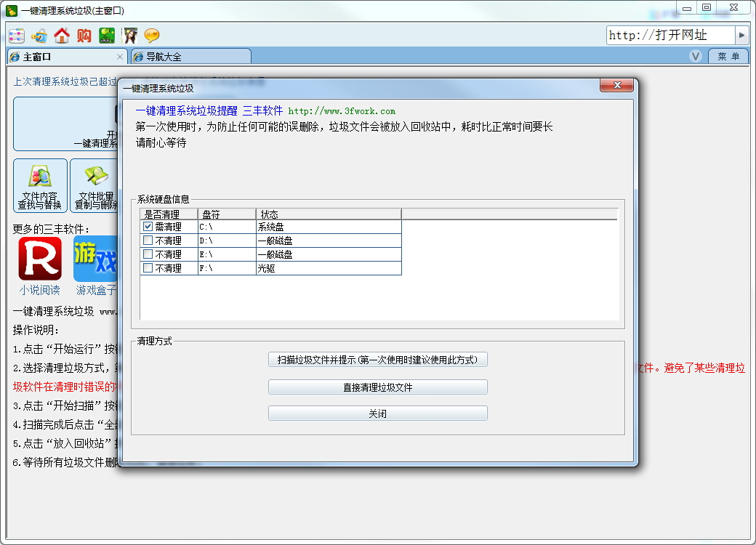The width and height of the screenshot is (756, 545).
Task: Click the red home icon in toolbar
Action: 62,36
